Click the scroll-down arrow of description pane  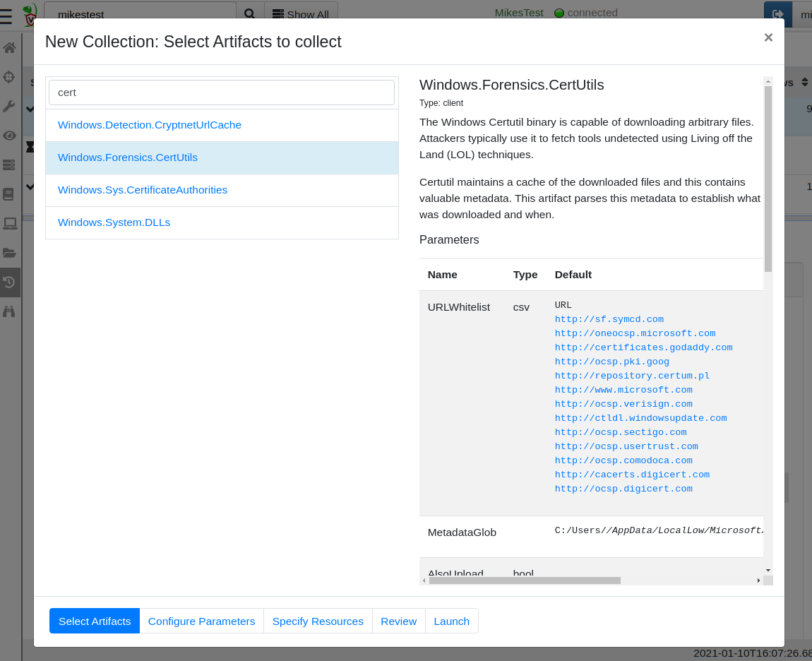coord(768,570)
